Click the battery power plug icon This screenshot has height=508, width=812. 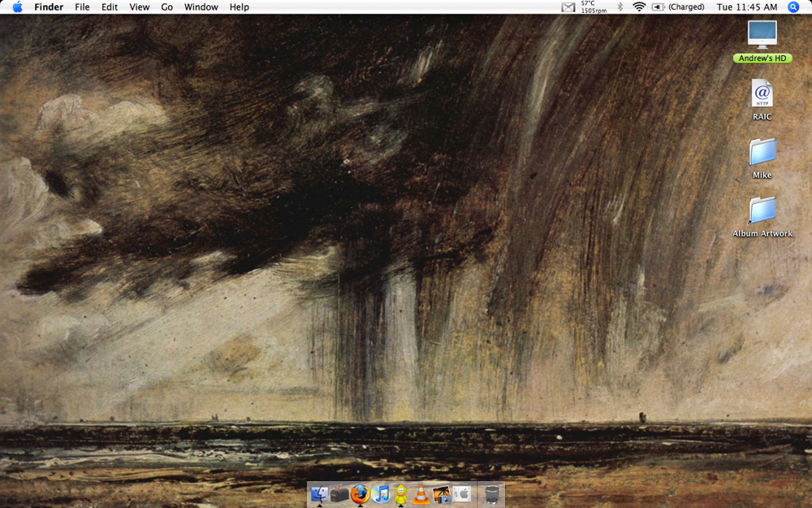click(659, 7)
